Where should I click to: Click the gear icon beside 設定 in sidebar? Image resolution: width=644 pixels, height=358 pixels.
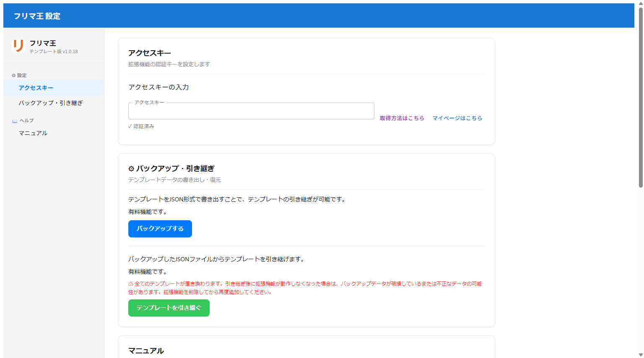click(13, 75)
